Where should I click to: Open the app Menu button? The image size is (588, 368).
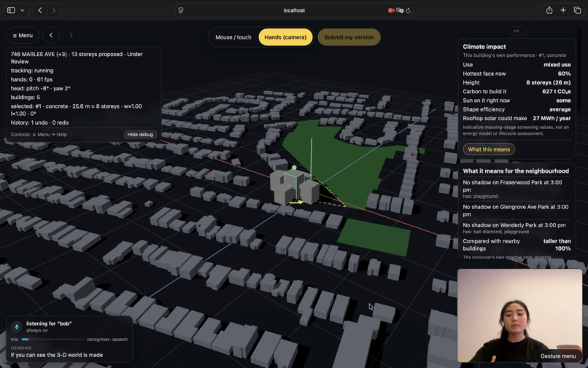pyautogui.click(x=23, y=36)
